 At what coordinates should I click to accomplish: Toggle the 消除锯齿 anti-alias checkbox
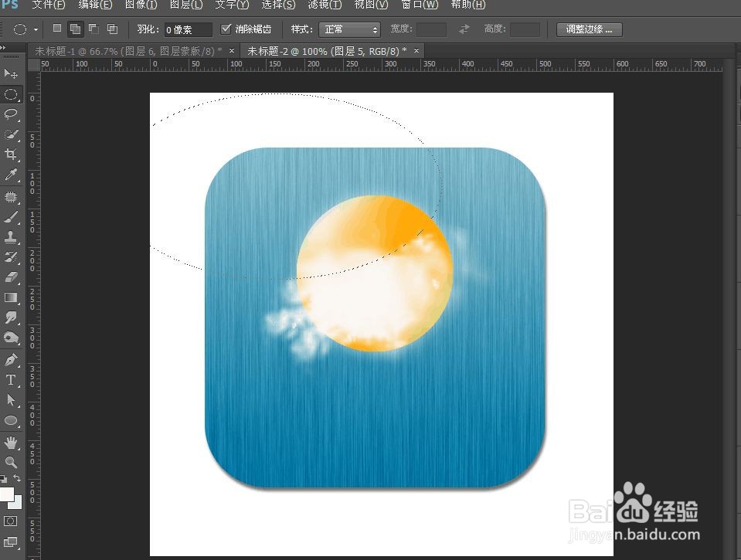point(226,29)
